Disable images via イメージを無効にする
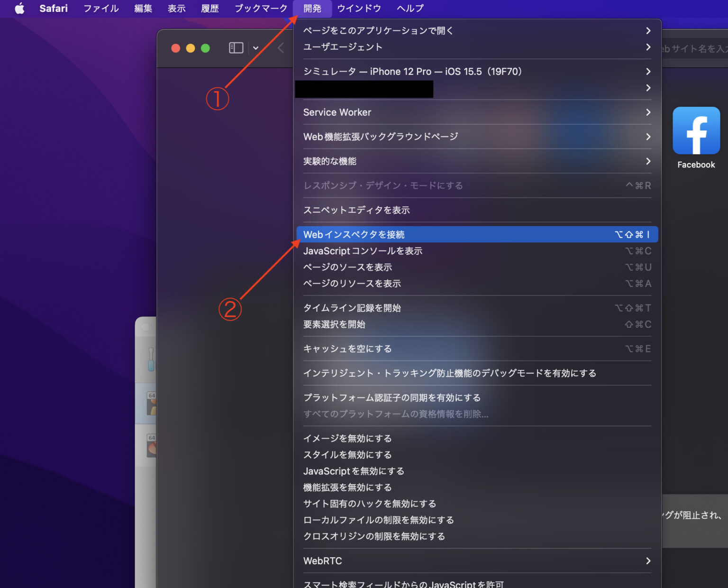The height and width of the screenshot is (588, 728). (347, 438)
